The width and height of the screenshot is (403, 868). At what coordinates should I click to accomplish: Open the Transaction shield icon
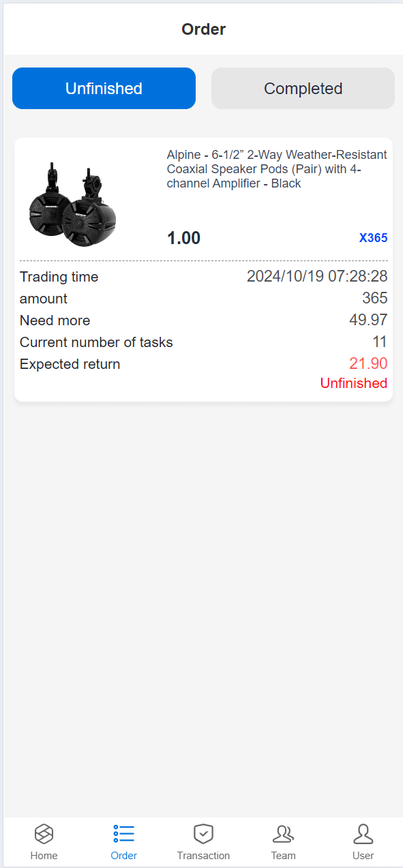coord(203,833)
